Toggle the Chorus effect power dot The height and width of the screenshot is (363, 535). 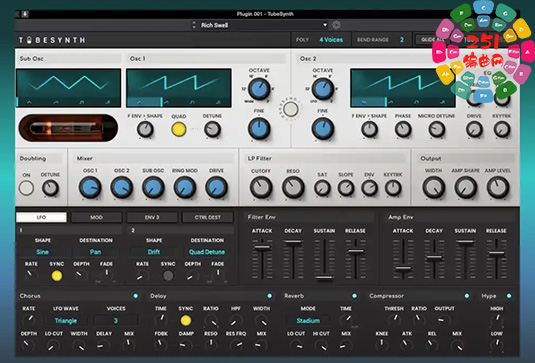point(136,296)
